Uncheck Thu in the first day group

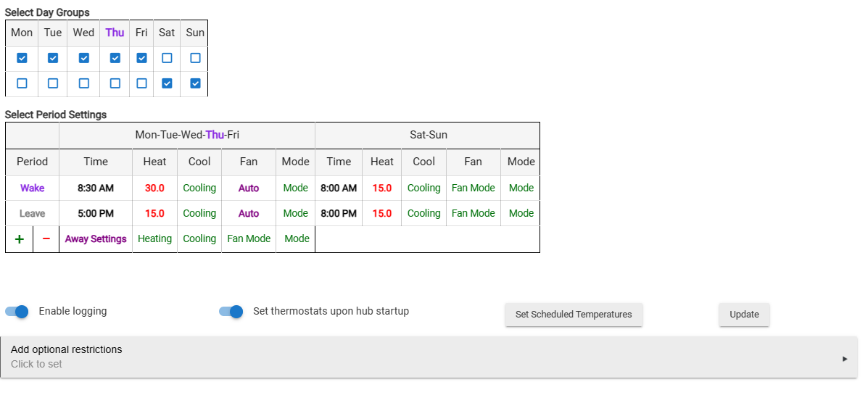pyautogui.click(x=115, y=58)
